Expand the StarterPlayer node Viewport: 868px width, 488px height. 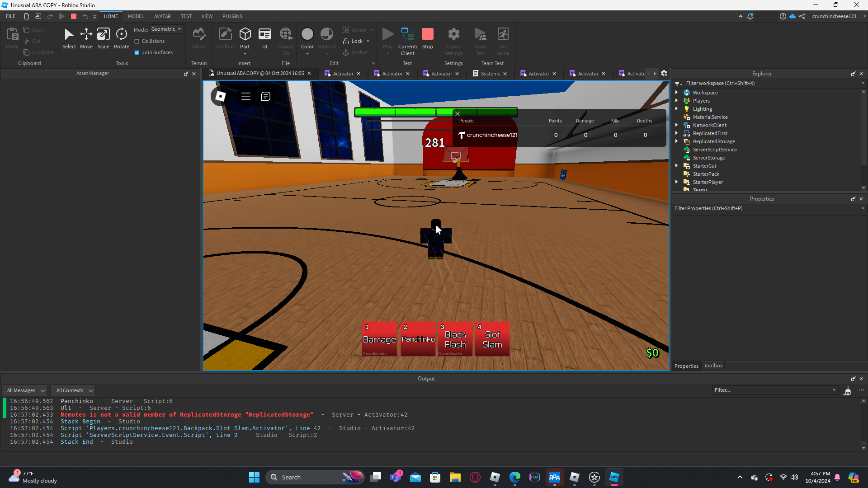[677, 182]
